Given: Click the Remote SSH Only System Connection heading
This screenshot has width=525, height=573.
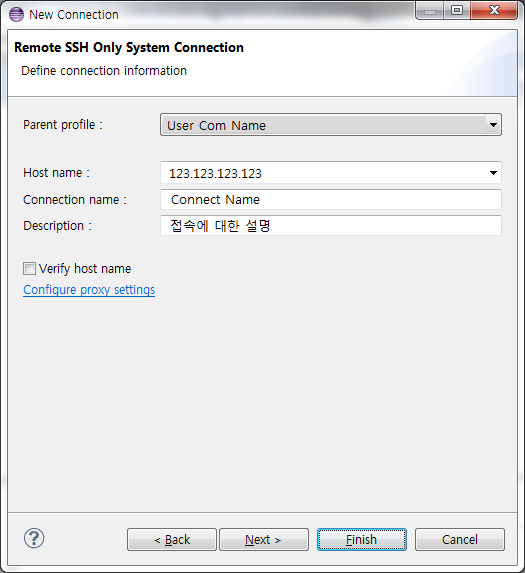Looking at the screenshot, I should [x=129, y=48].
